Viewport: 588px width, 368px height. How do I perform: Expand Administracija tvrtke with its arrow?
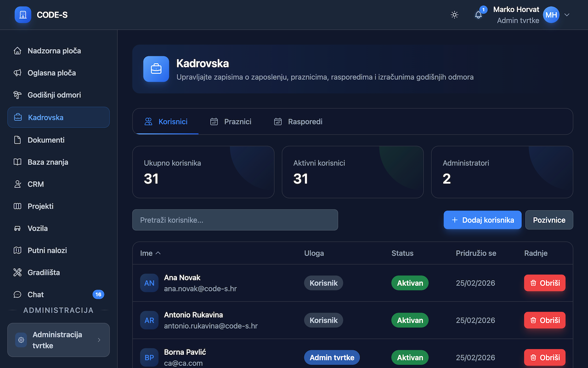tap(99, 340)
